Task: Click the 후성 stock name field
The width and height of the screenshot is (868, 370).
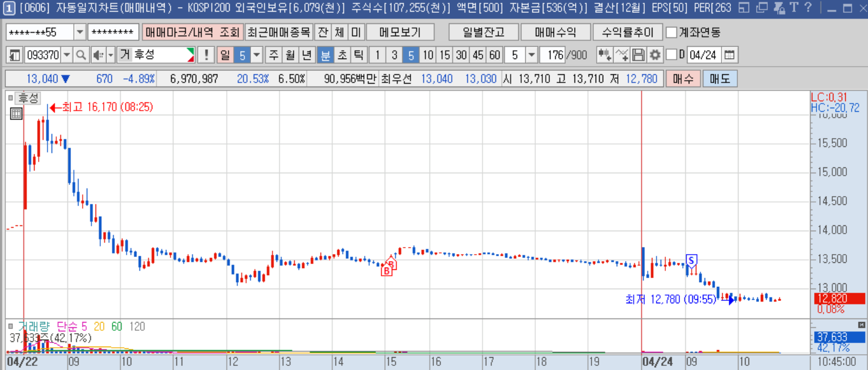Action: point(156,55)
